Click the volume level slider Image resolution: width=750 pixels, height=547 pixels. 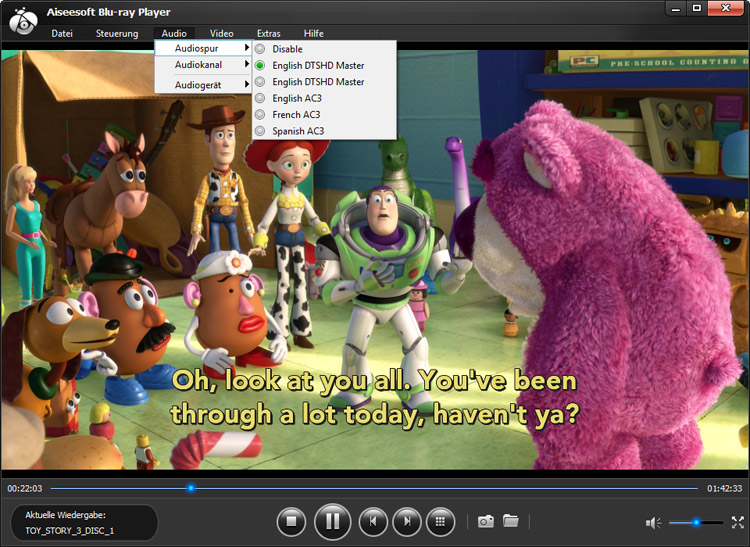[697, 522]
